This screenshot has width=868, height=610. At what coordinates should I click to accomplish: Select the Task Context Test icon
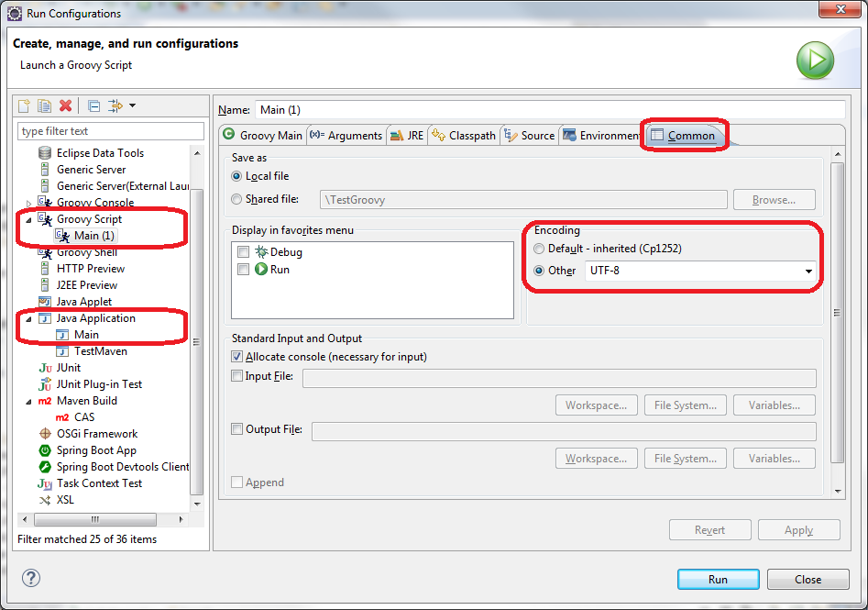tap(45, 483)
